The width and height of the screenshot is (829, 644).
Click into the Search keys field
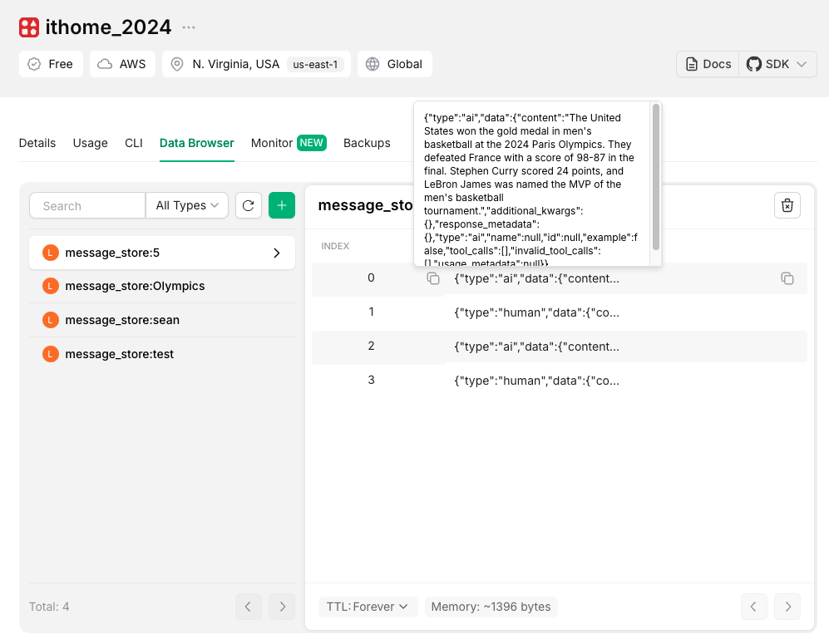(87, 205)
